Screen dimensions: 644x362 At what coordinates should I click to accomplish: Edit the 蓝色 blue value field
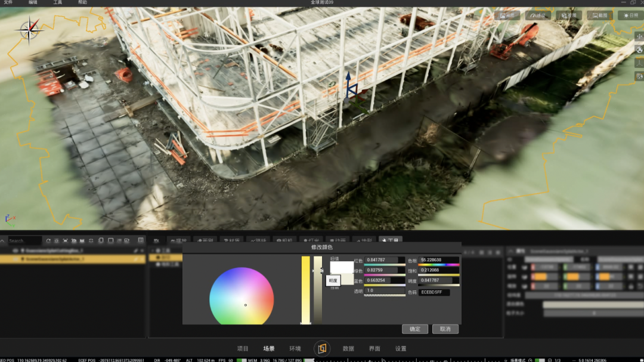385,280
